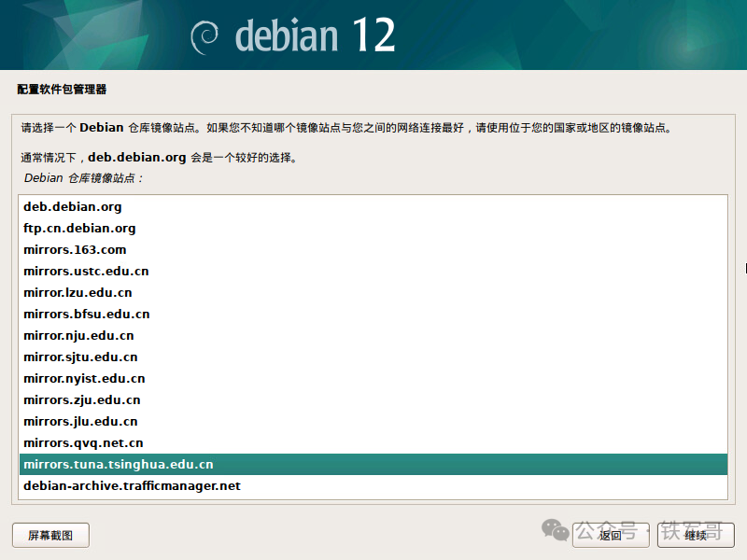Viewport: 747px width, 560px height.
Task: Click the 屏幕截图 screenshot button
Action: click(x=50, y=535)
